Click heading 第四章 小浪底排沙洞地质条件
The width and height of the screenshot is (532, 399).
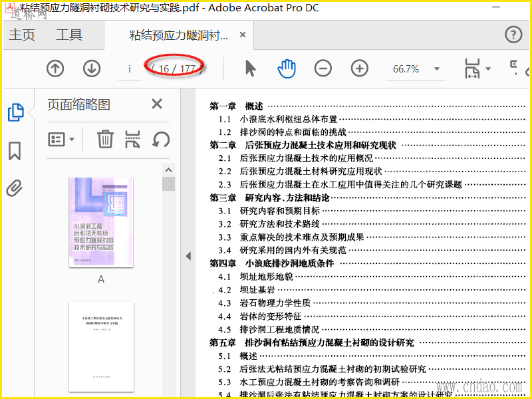point(272,263)
